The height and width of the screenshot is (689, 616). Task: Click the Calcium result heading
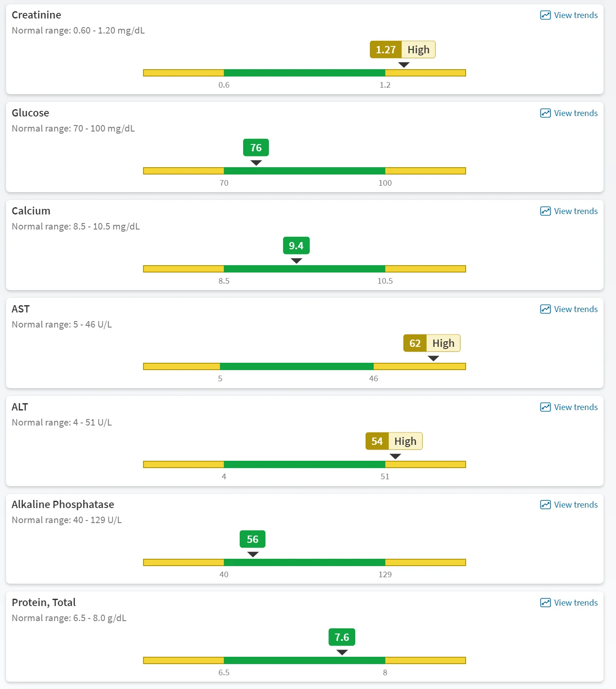point(31,211)
